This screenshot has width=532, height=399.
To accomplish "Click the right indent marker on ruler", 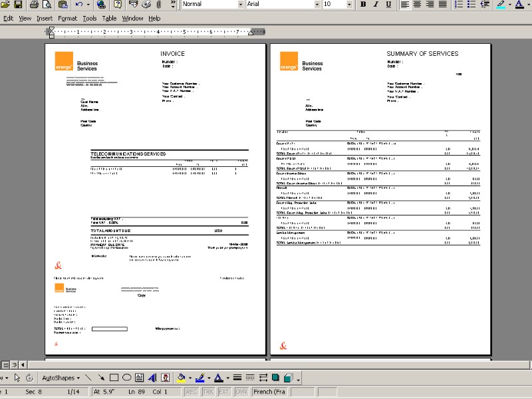I will click(251, 33).
